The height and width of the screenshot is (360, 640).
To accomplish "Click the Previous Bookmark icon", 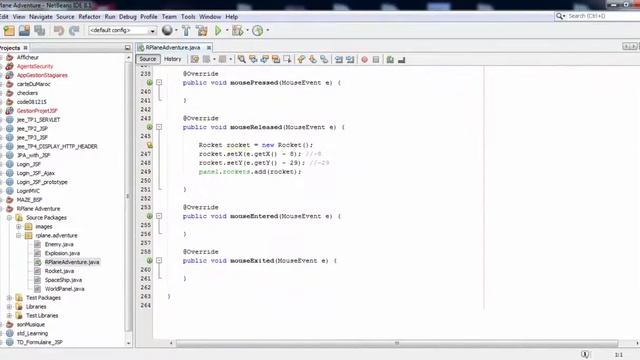I will 301,60.
